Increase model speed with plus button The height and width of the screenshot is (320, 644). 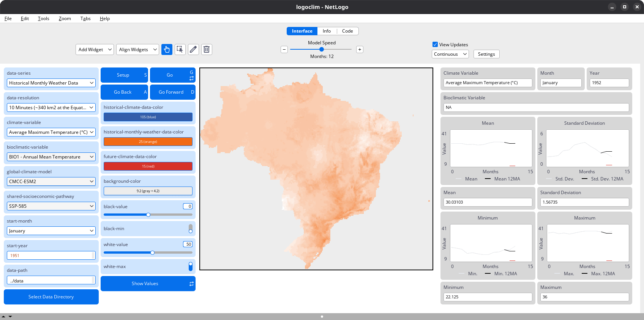(360, 50)
